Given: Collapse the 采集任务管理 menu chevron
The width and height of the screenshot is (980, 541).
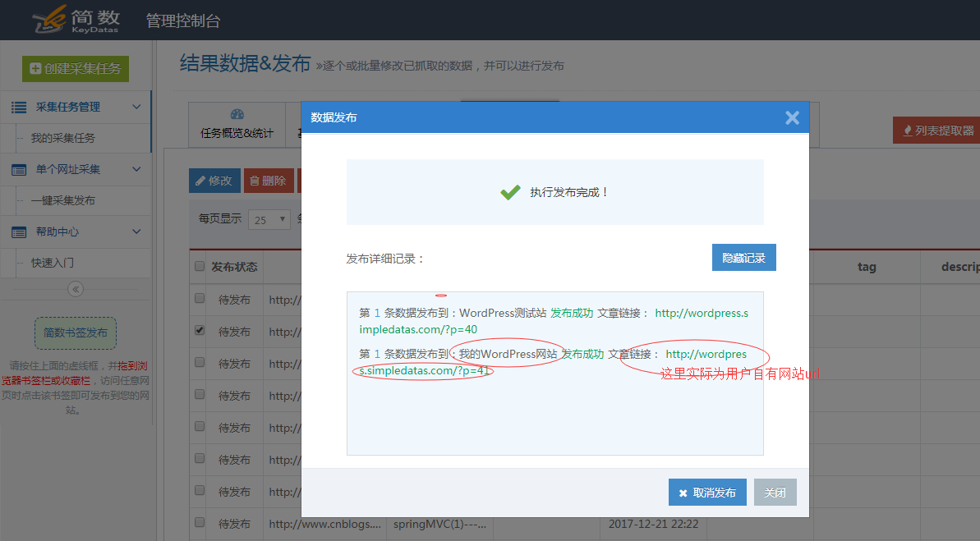Looking at the screenshot, I should 136,107.
